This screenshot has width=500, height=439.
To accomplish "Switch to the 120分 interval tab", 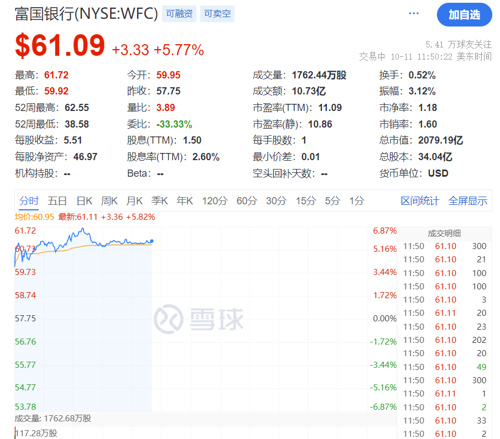I will (x=215, y=201).
